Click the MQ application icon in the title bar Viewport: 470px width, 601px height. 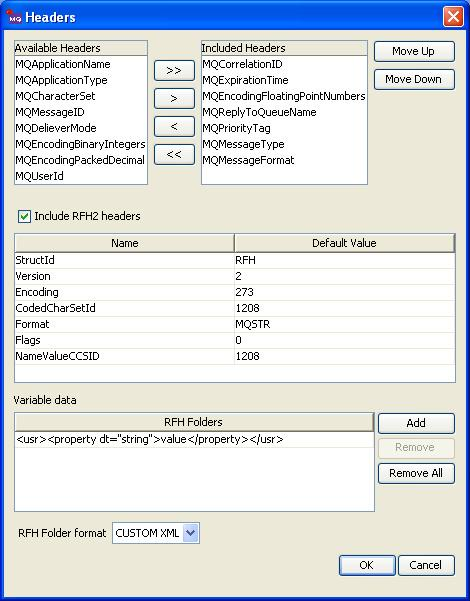[x=14, y=17]
